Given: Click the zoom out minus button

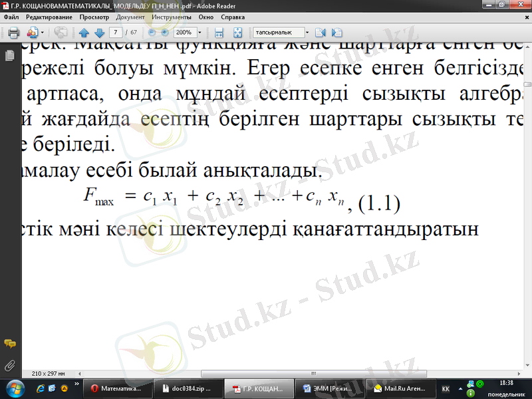Looking at the screenshot, I should [152, 33].
